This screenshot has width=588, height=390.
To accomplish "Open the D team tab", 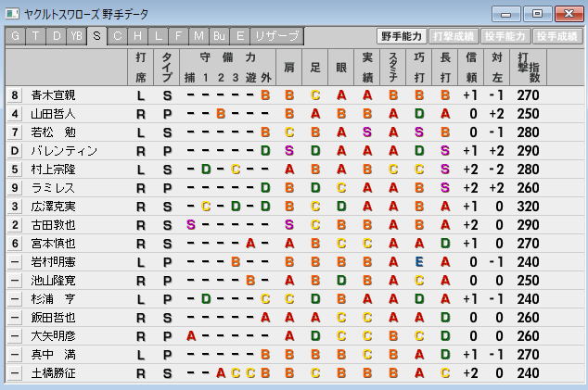I will 56,36.
